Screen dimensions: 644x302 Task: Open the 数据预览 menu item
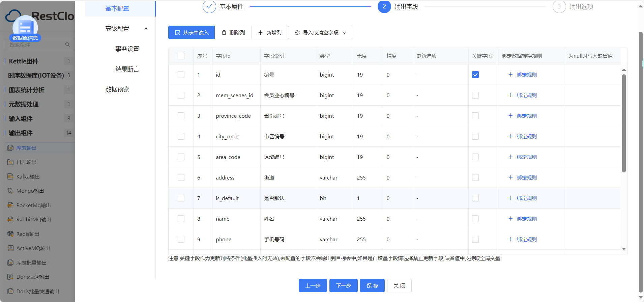(117, 89)
